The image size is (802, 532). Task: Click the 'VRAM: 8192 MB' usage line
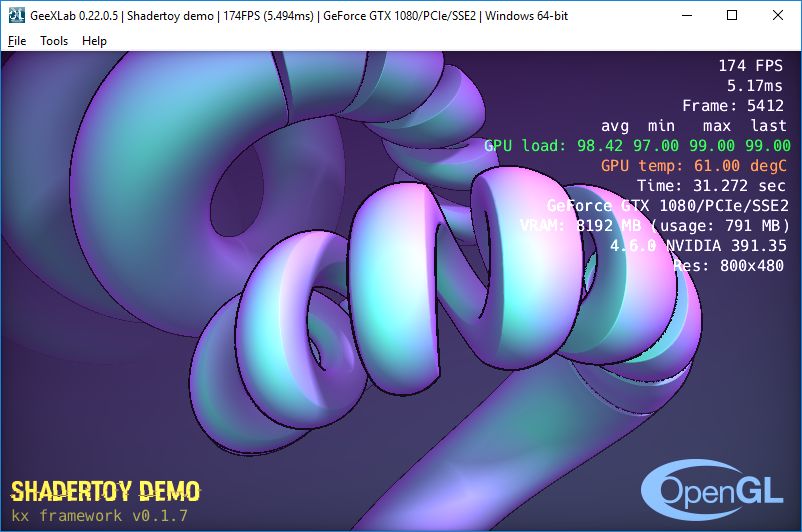pos(655,226)
